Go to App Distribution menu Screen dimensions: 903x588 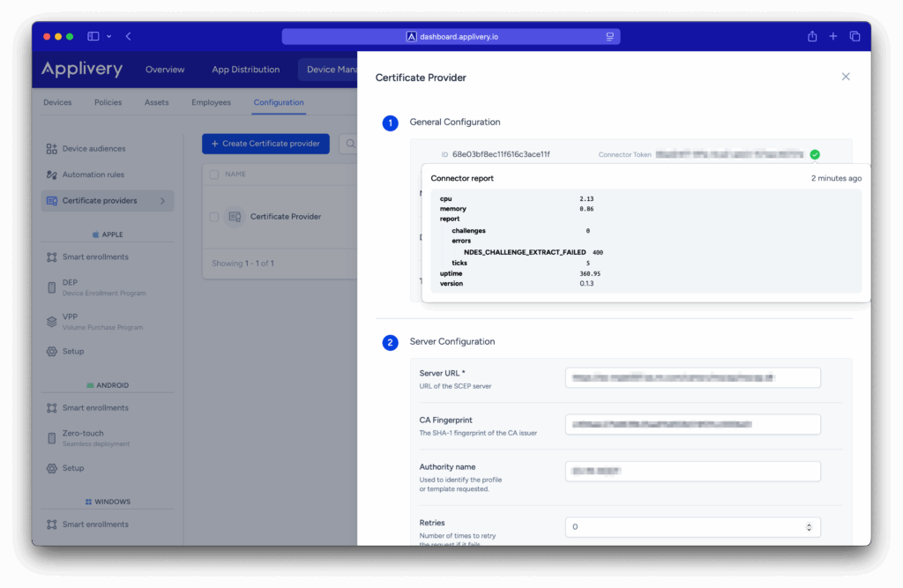click(x=245, y=70)
